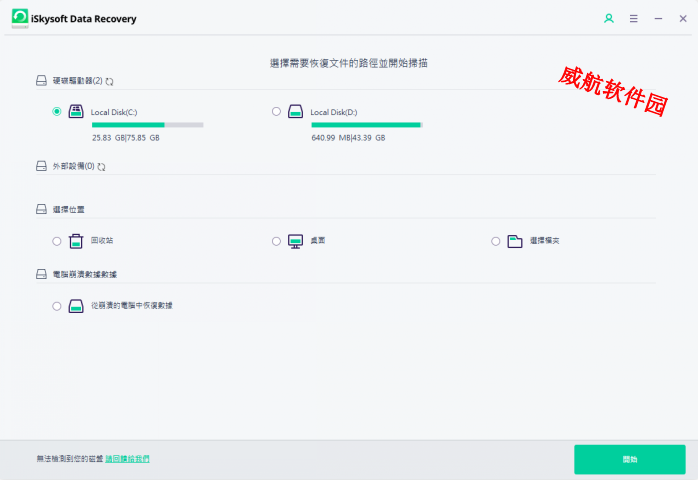Select the recycle bin radio button
The height and width of the screenshot is (480, 698).
[x=57, y=241]
